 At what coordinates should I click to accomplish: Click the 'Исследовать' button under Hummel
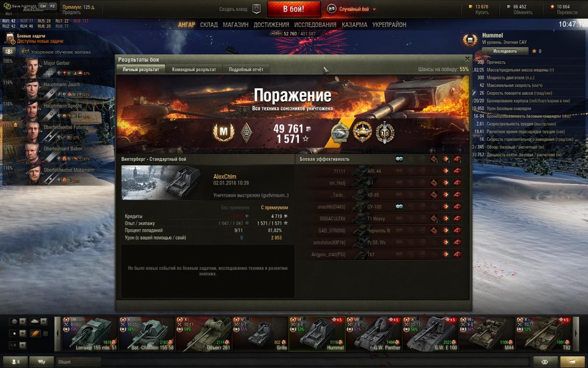pos(505,51)
